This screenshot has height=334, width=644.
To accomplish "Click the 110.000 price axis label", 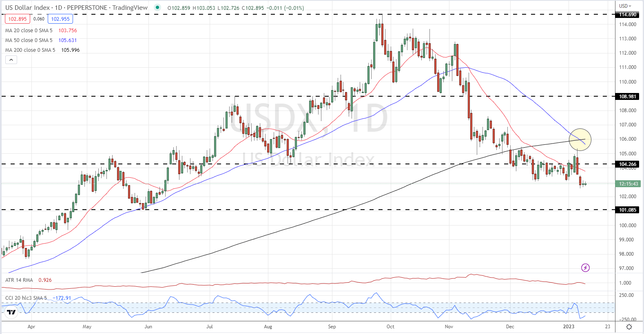I will tap(628, 82).
